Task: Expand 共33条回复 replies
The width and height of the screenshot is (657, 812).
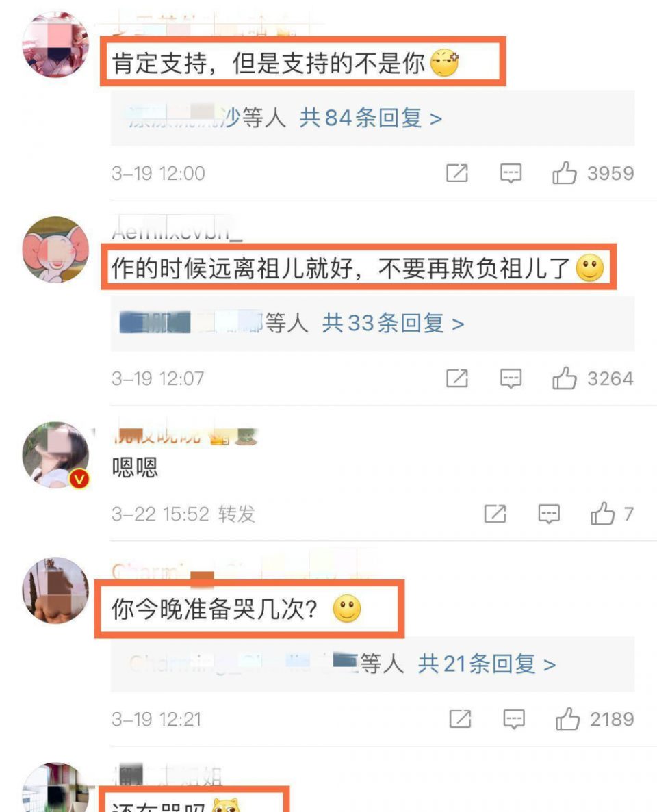Action: tap(394, 324)
